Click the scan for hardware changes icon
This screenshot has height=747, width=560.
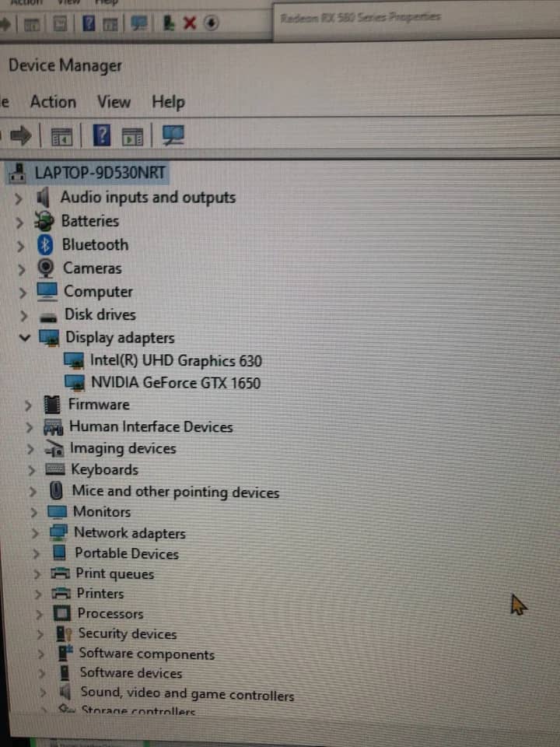(173, 135)
